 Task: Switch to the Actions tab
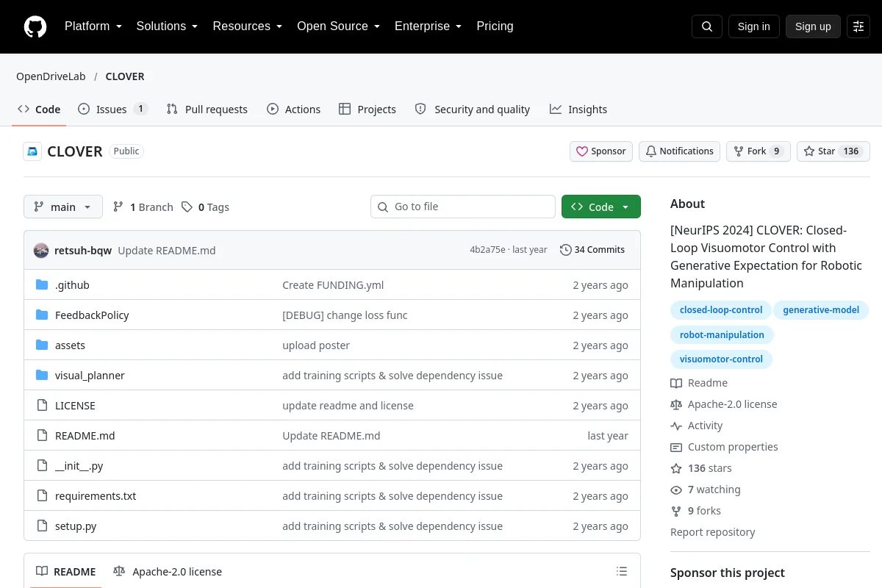(x=294, y=109)
